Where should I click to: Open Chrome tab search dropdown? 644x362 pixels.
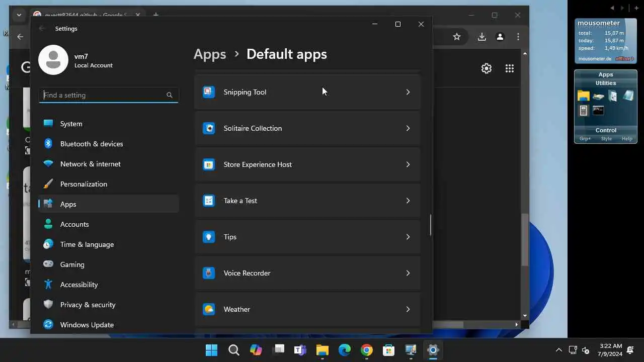pos(19,15)
